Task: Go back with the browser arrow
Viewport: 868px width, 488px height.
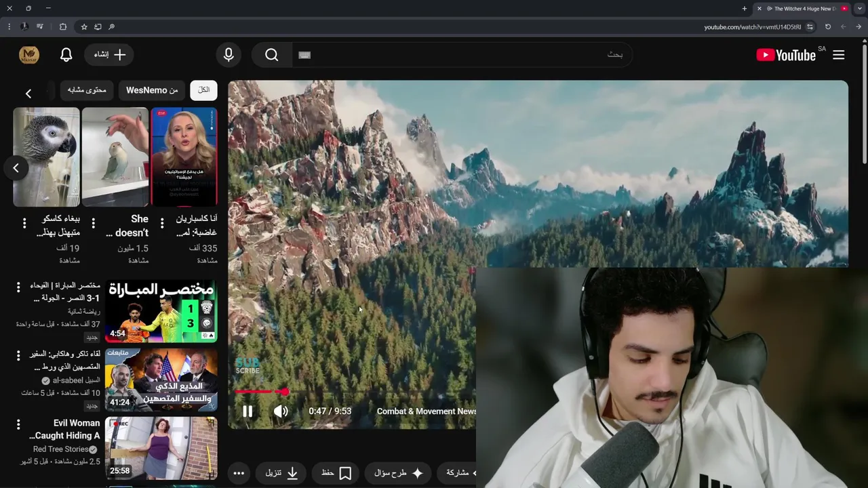Action: coord(859,27)
